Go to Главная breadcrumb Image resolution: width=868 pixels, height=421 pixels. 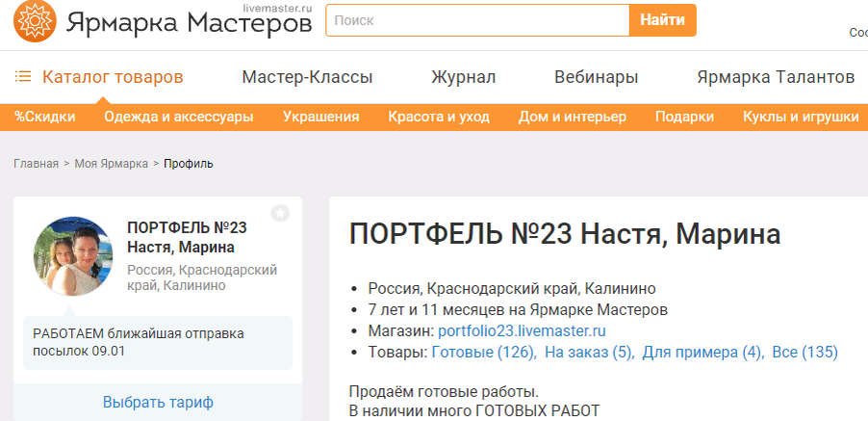(x=36, y=164)
